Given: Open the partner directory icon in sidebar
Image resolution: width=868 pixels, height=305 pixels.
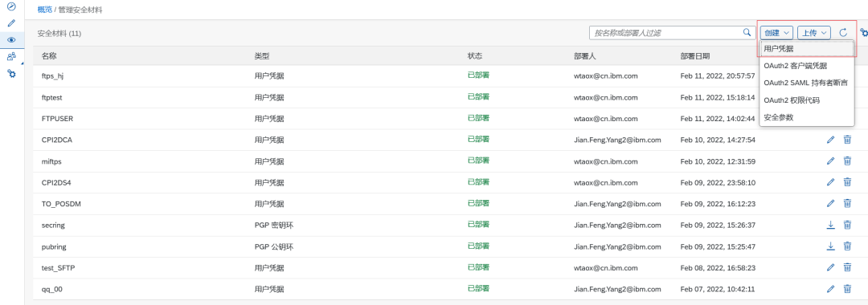Looking at the screenshot, I should point(11,56).
